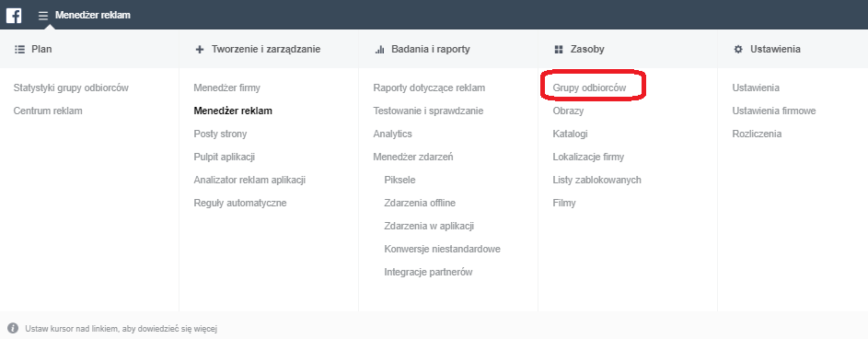The width and height of the screenshot is (868, 339).
Task: Open Analytics
Action: coord(392,134)
